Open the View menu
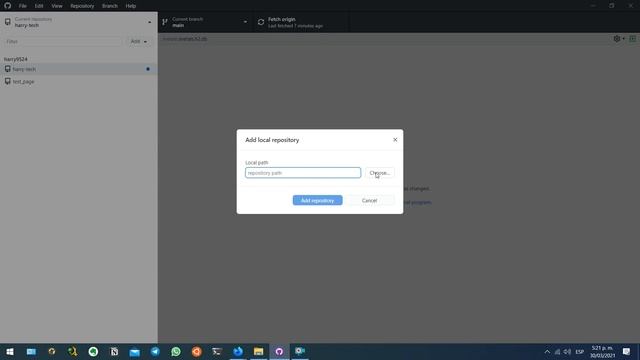Screen dimensions: 640x360 coord(57,6)
